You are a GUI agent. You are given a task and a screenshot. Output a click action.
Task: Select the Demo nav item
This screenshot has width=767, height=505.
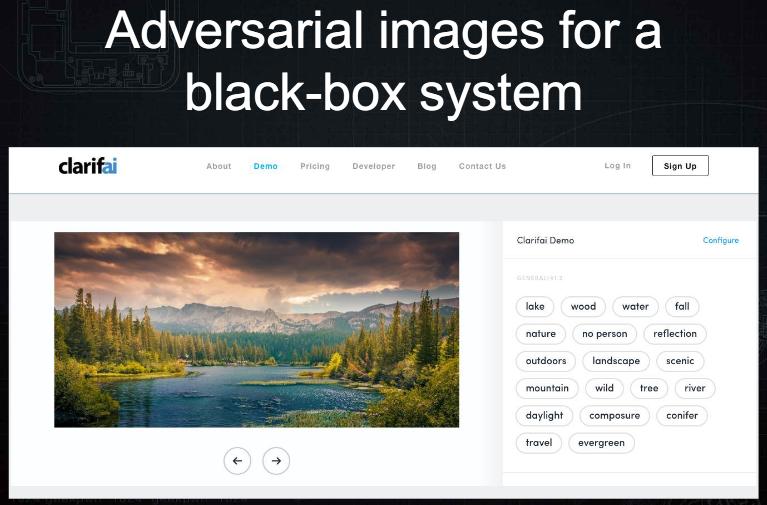coord(265,166)
